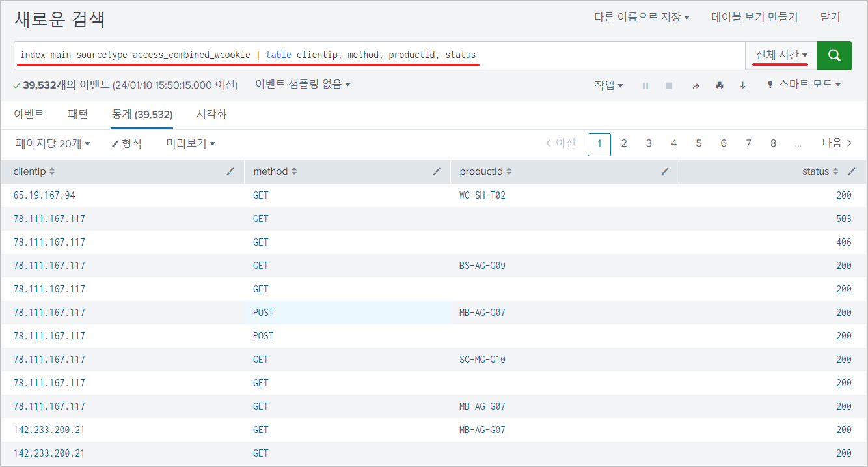
Task: Go to results page 6
Action: pyautogui.click(x=724, y=143)
